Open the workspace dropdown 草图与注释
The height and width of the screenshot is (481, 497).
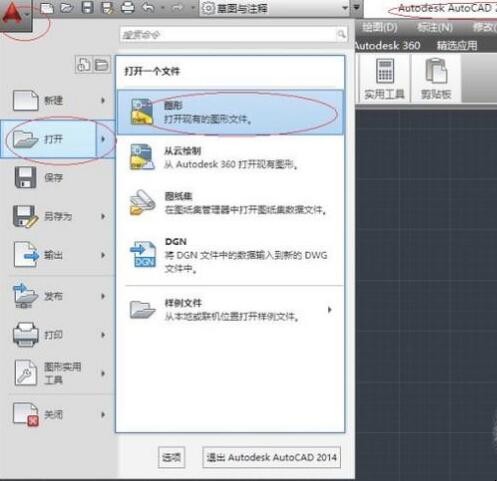pyautogui.click(x=274, y=8)
